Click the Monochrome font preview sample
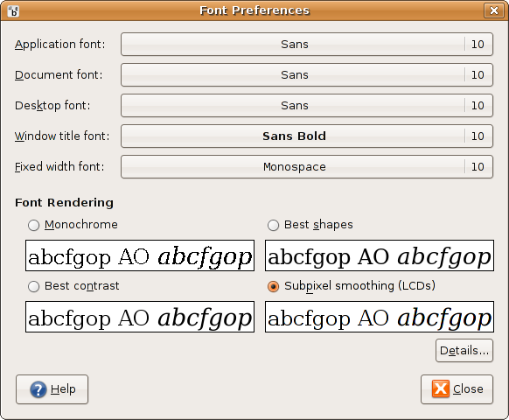This screenshot has width=509, height=420. click(140, 255)
